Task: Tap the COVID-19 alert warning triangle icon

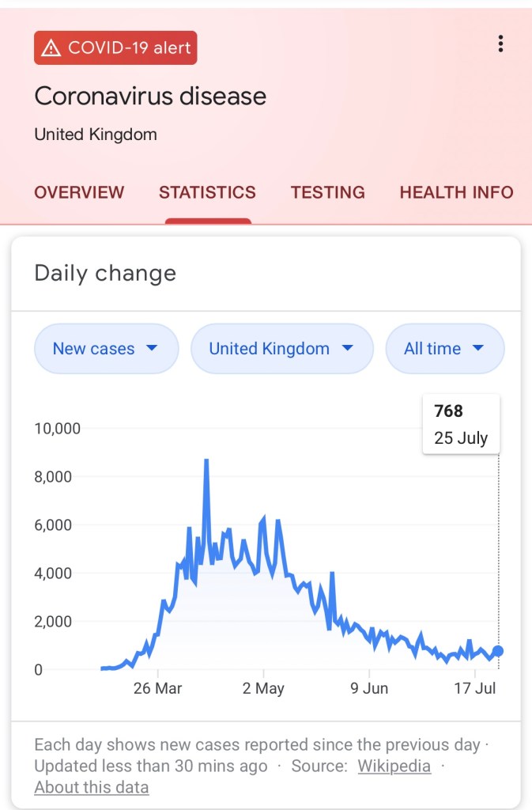Action: click(x=51, y=47)
